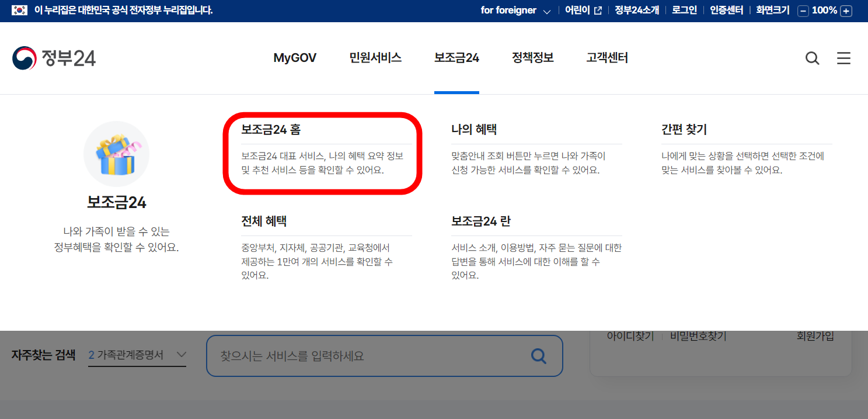Click 비밀번호찾기 link
868x419 pixels.
[x=698, y=336]
